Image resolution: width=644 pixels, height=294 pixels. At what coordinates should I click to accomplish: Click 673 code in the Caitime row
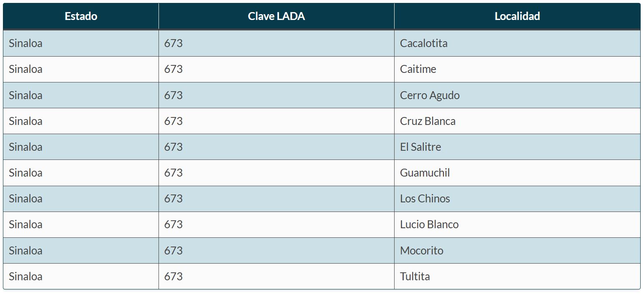coord(173,69)
